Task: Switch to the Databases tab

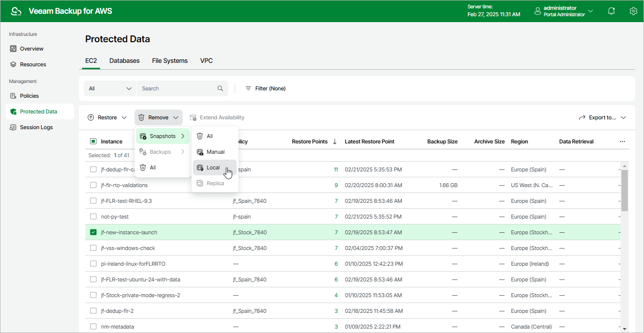Action: pyautogui.click(x=124, y=61)
